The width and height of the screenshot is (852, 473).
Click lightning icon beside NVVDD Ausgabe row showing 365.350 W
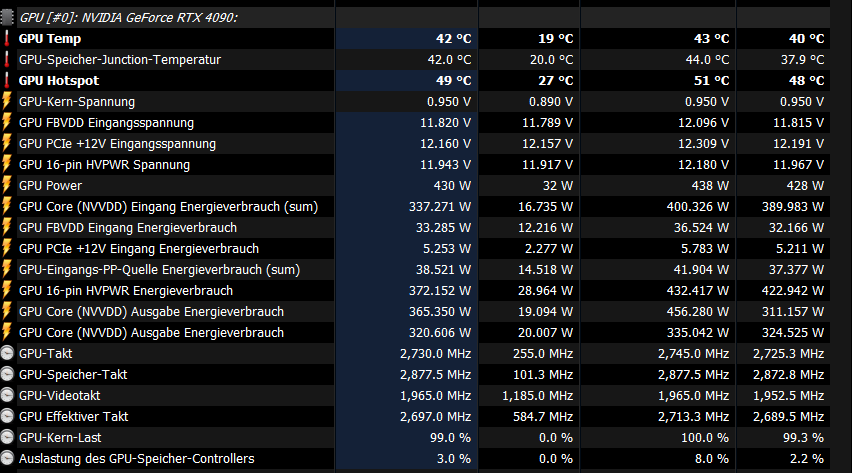[x=7, y=312]
